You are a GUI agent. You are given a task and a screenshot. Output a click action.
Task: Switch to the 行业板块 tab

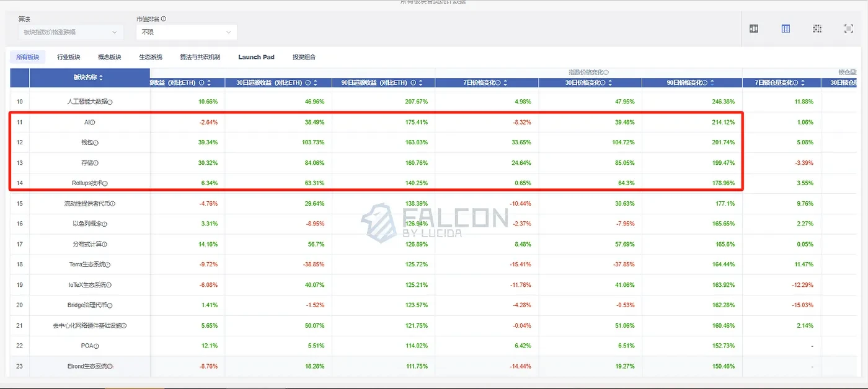click(x=69, y=57)
